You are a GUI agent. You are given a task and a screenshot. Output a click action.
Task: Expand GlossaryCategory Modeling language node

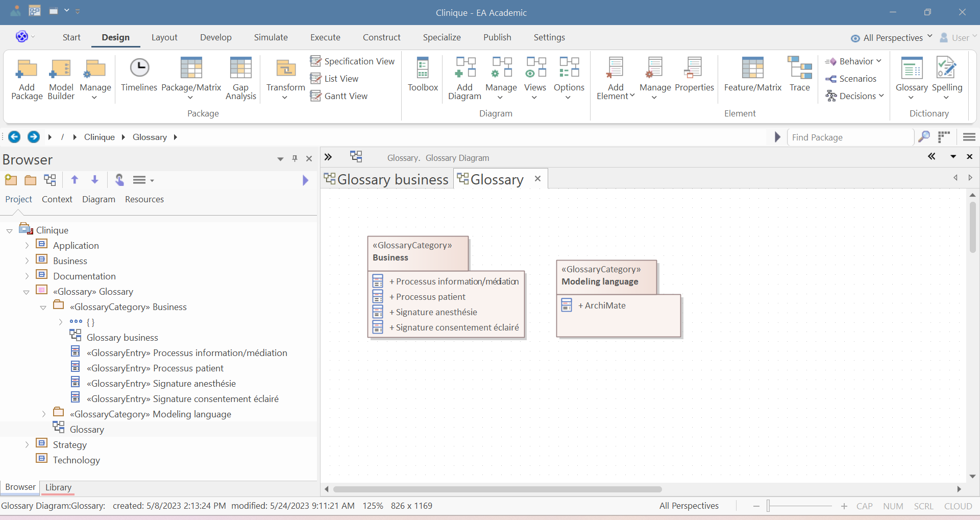click(x=44, y=414)
